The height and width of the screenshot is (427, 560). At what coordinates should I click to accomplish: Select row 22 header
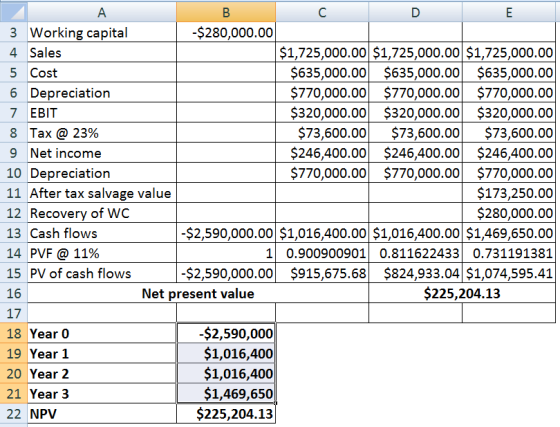[x=14, y=414]
